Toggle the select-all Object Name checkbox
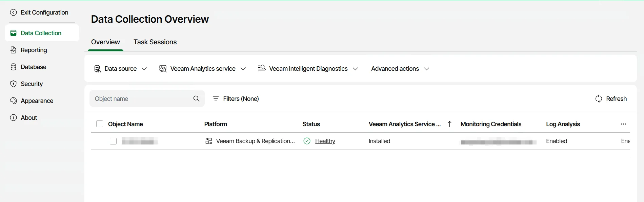 tap(100, 124)
